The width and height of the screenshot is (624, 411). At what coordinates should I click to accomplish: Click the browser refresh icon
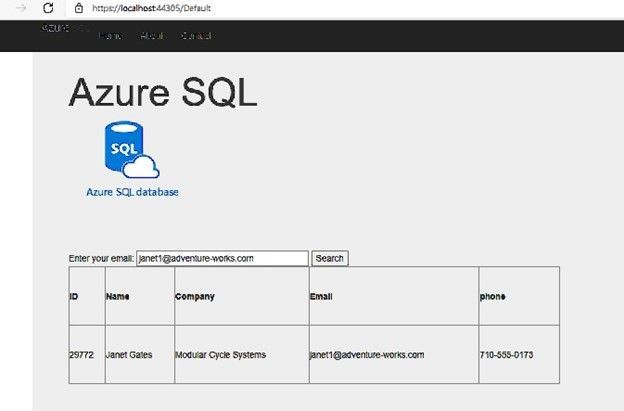pos(48,8)
